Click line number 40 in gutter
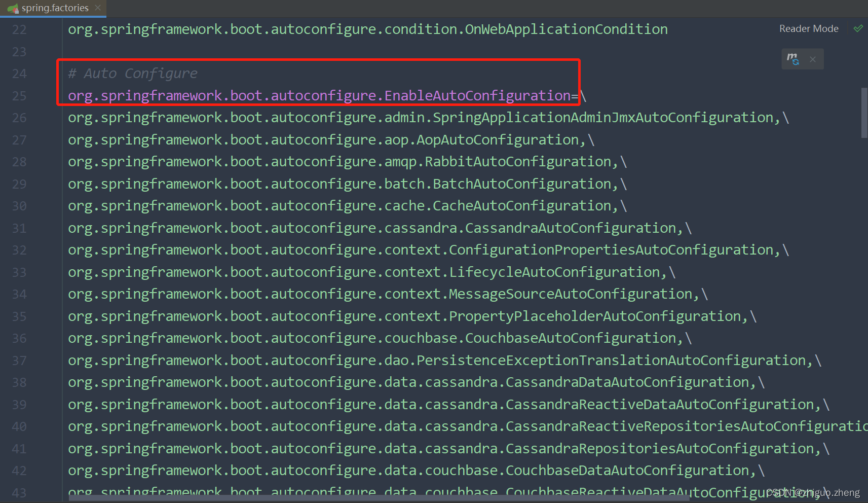The height and width of the screenshot is (503, 868). coord(19,427)
